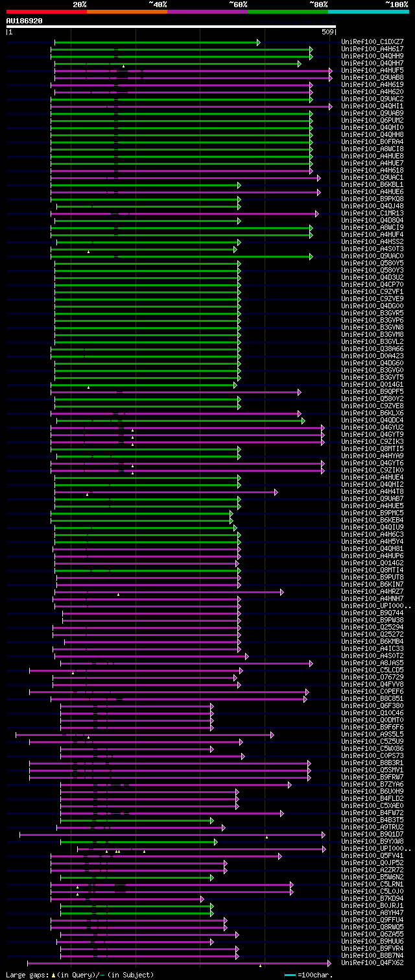Viewport: 415px width, 980px height.
Task: Select label UniRef100_B9Q1D7
Action: (x=372, y=835)
